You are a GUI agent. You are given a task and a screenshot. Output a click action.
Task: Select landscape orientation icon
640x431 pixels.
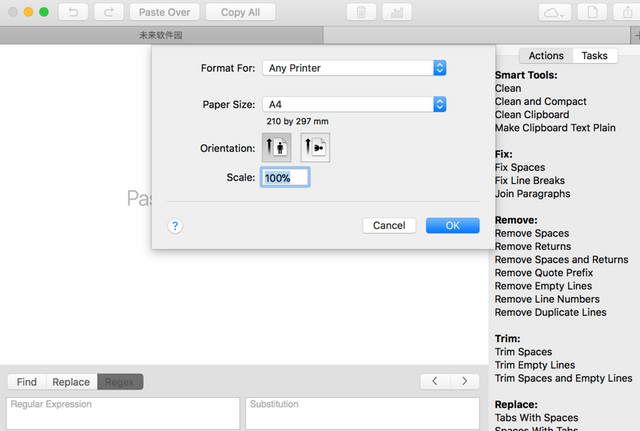point(315,147)
